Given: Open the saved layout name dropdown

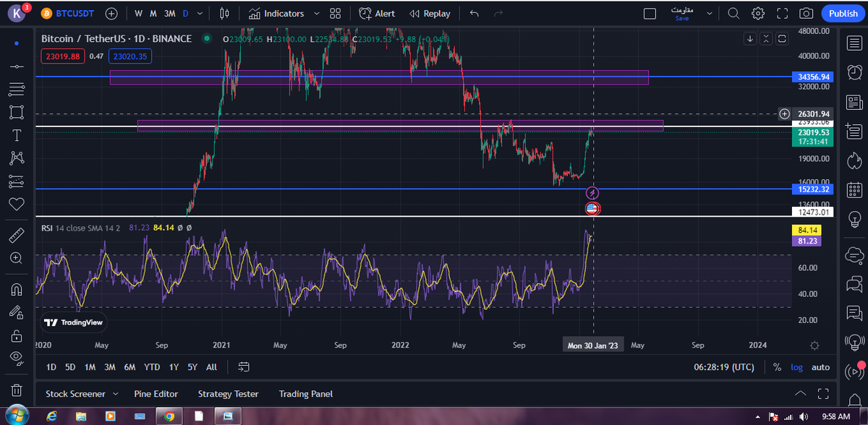Looking at the screenshot, I should click(x=709, y=14).
